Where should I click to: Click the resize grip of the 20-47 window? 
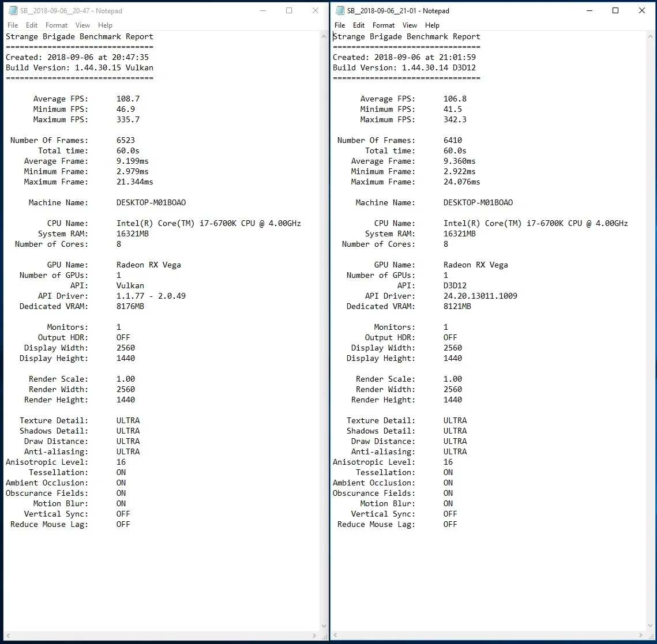pos(324,636)
